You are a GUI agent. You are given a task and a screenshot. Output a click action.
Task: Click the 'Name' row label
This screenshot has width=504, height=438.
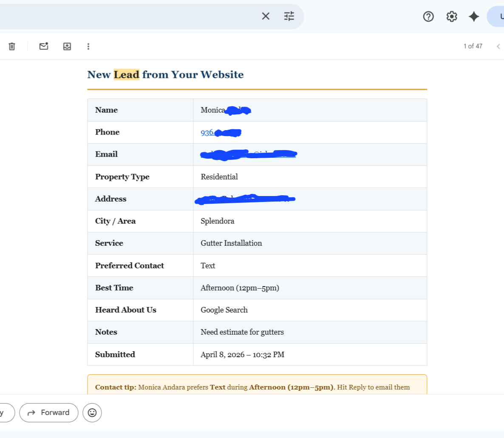coord(106,110)
